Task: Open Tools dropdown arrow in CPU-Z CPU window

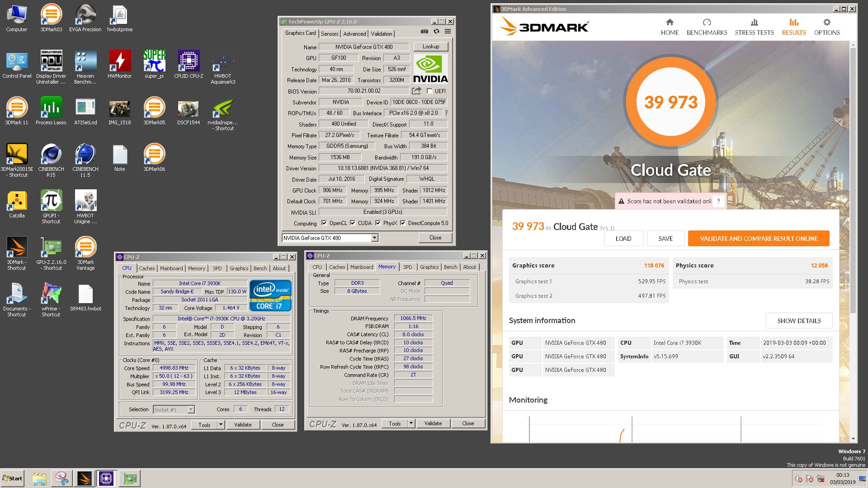Action: 221,425
